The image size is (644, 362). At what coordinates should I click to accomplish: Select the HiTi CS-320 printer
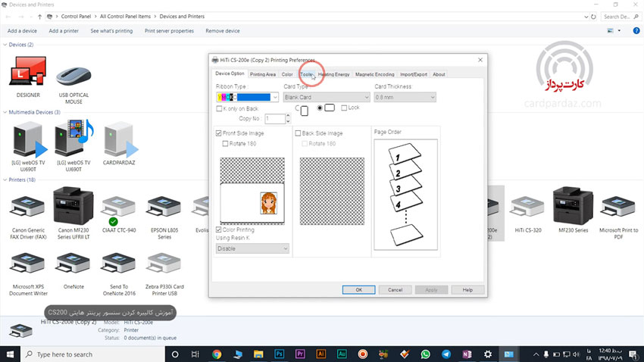(528, 214)
